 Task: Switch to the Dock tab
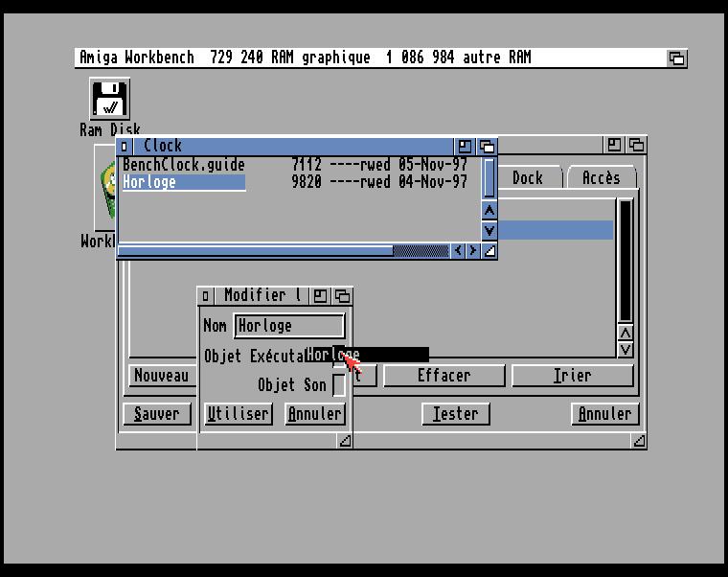(x=527, y=178)
